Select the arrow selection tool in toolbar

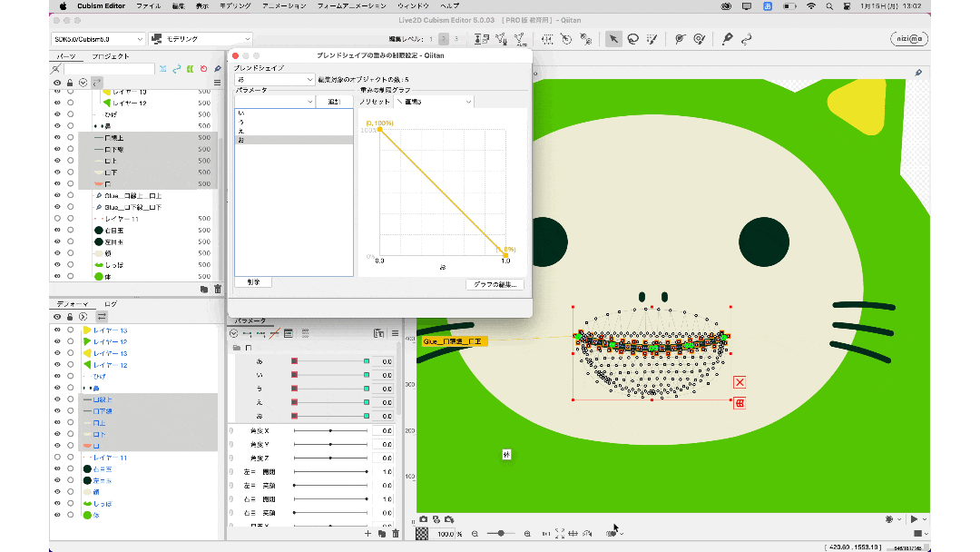tap(613, 39)
